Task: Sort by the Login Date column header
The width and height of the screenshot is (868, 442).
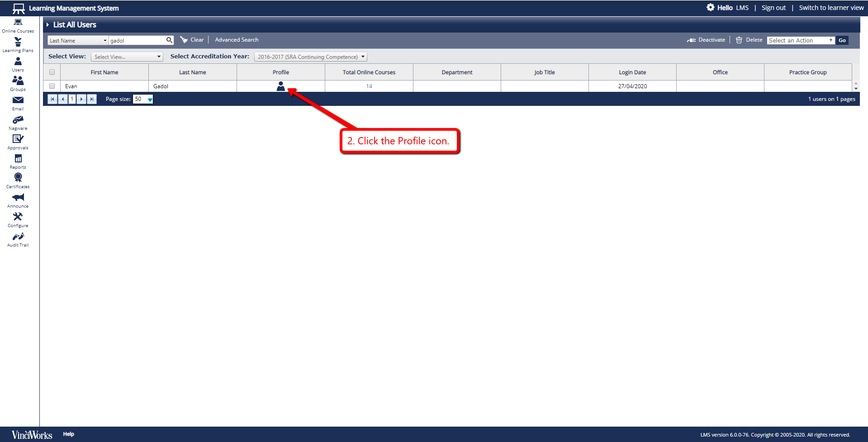Action: click(x=632, y=72)
